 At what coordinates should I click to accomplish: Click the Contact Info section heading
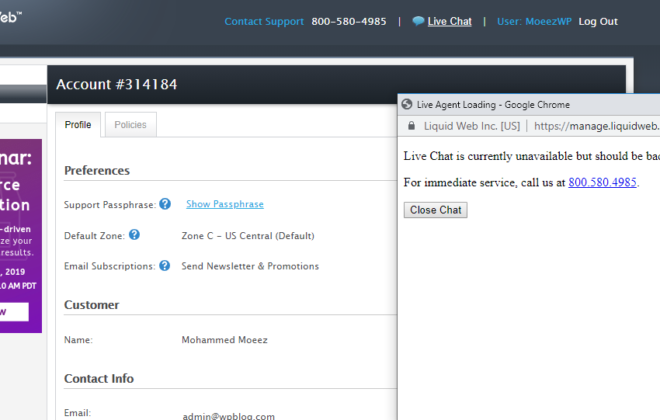point(99,378)
